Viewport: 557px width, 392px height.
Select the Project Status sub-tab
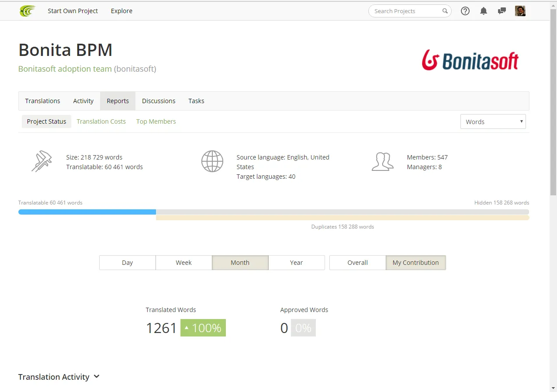(x=46, y=121)
